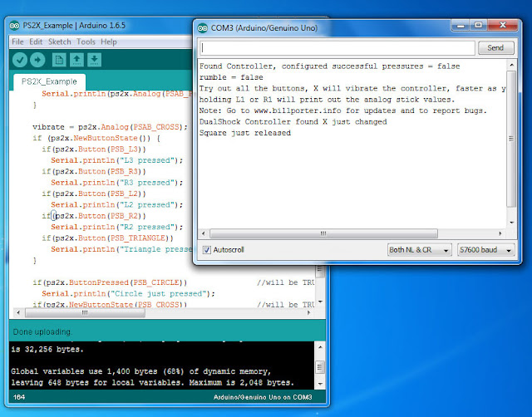
Task: Click 'Note: Go to www.billporter.info' output line
Action: (343, 110)
